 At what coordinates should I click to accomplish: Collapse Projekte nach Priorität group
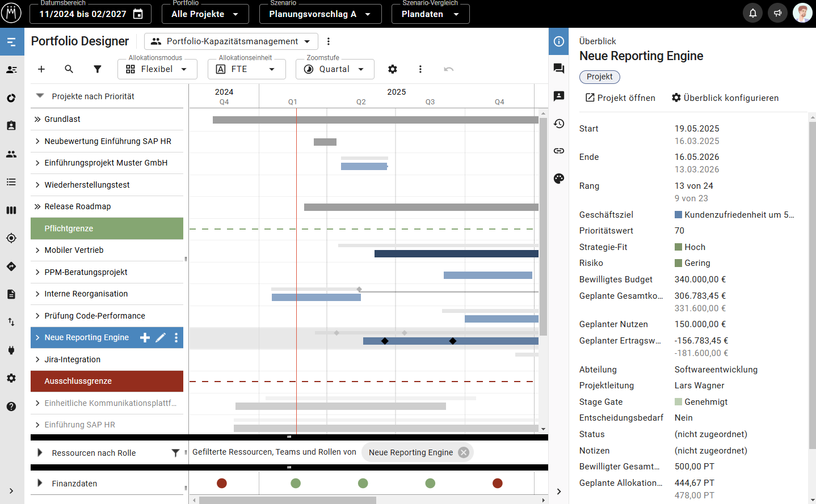click(x=40, y=96)
